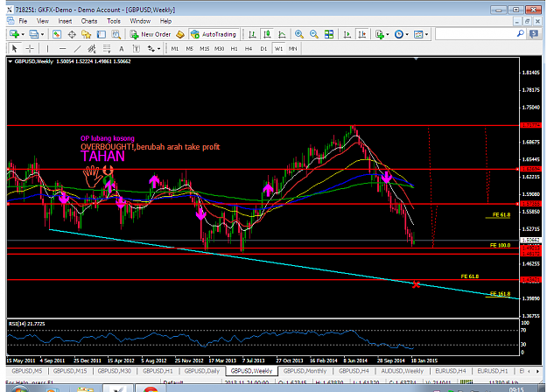
Task: Select the Fibonacci Retracement tool
Action: 107,48
